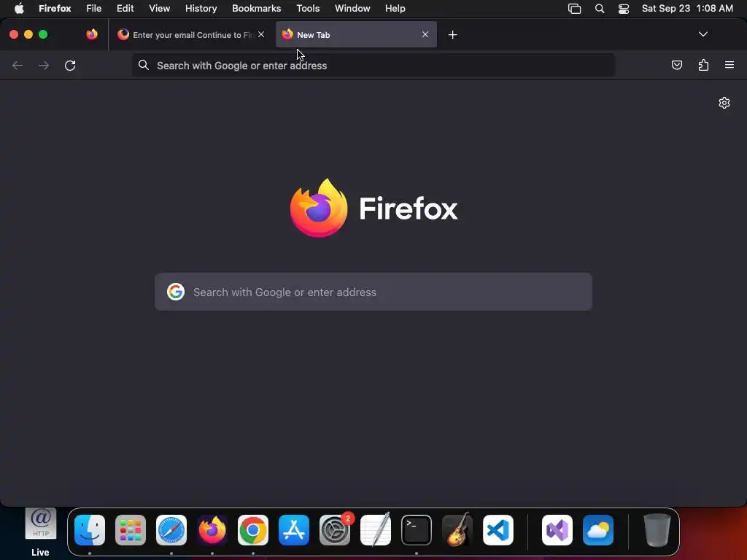Click the Google logo in search box
Viewport: 747px width, 560px height.
176,292
